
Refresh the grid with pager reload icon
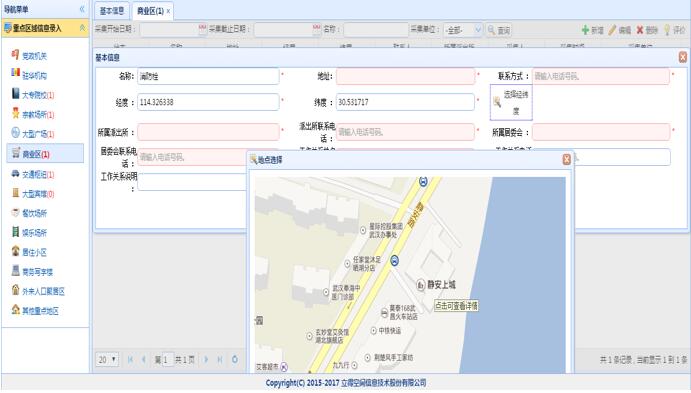235,360
